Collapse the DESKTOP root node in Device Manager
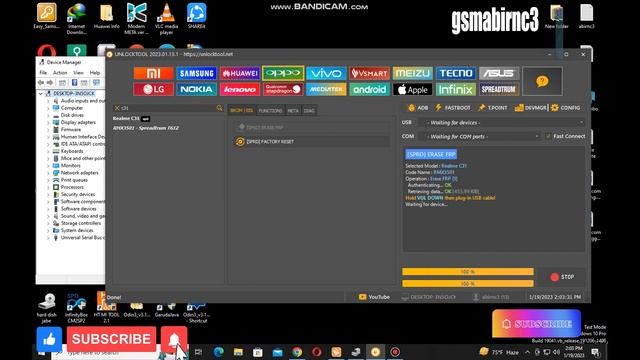Viewport: 640px width, 360px height. point(41,93)
